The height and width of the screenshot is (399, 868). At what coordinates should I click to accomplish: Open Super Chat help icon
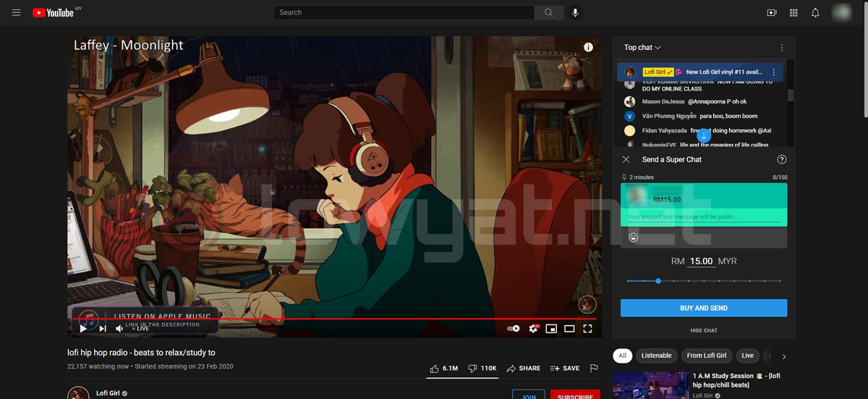781,159
